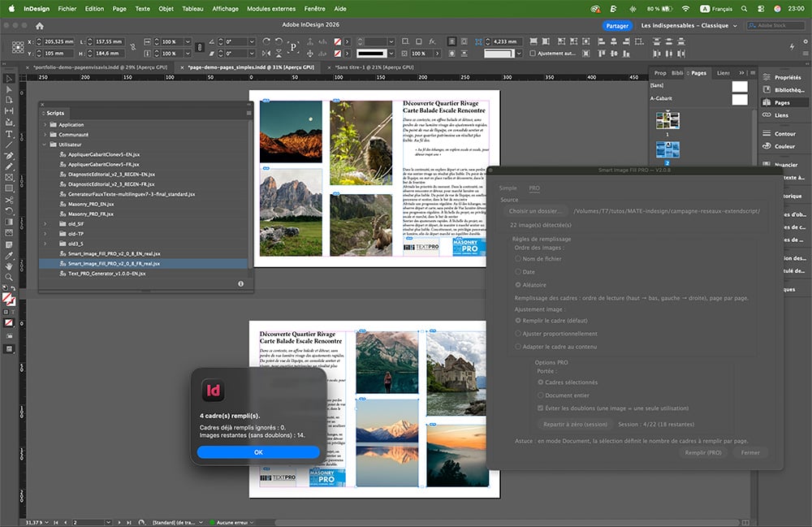Viewport: 812px width, 527px height.
Task: Click the 'Choisir un dossier...' button
Action: 534,211
